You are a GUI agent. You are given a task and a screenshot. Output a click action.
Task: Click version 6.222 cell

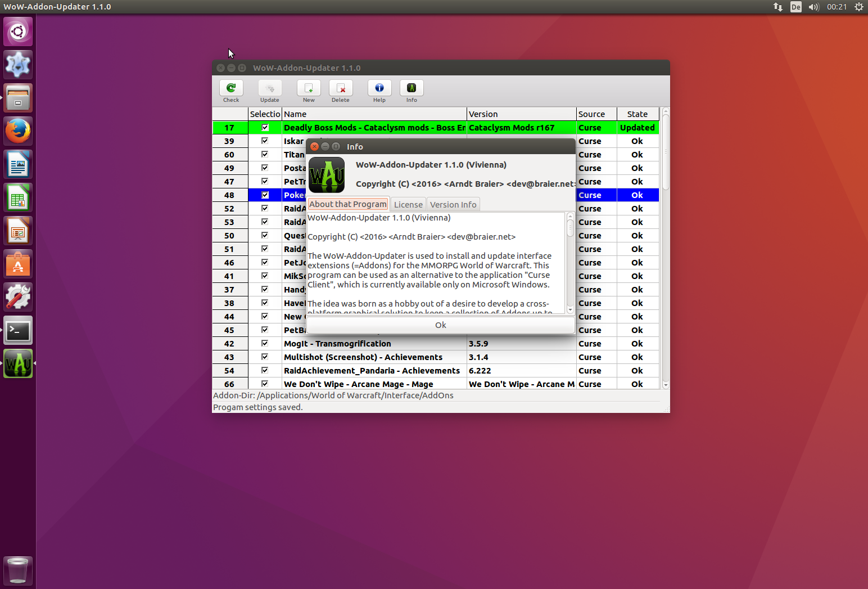(522, 371)
